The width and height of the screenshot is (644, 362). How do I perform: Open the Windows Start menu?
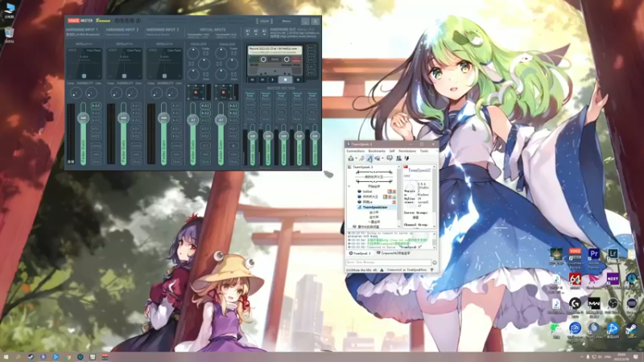6,357
